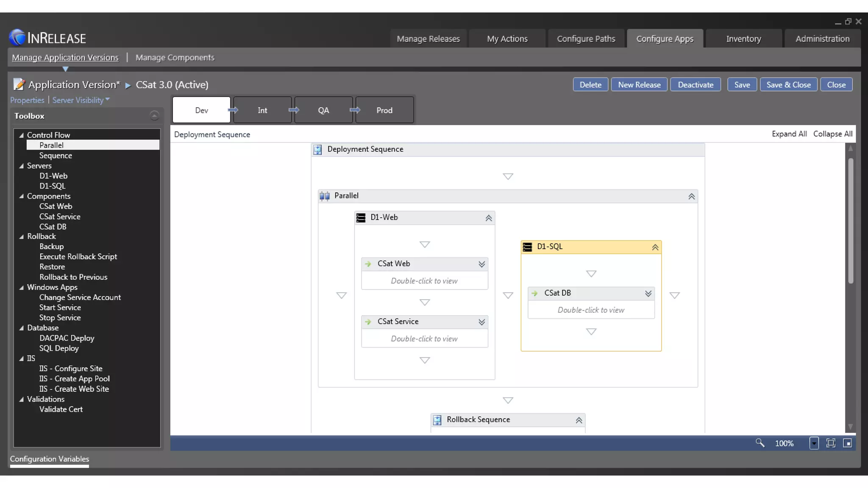
Task: Click the Application Version edit pencil icon
Action: coord(19,84)
